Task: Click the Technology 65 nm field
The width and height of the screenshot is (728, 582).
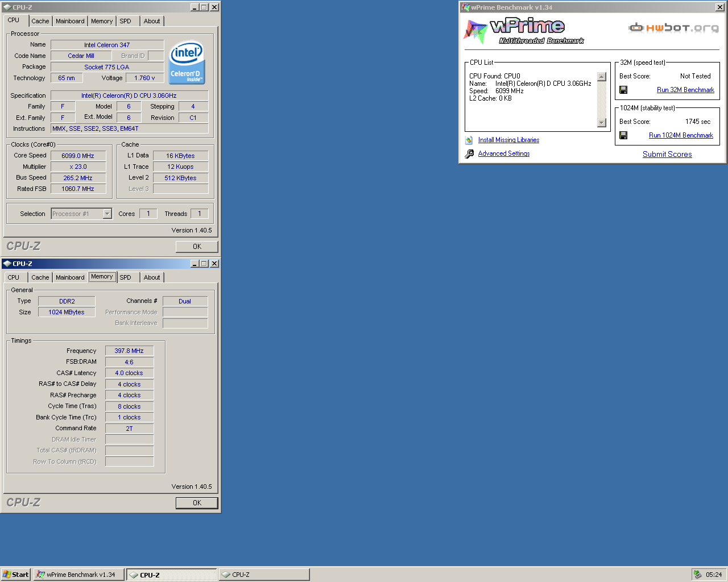Action: [x=67, y=78]
